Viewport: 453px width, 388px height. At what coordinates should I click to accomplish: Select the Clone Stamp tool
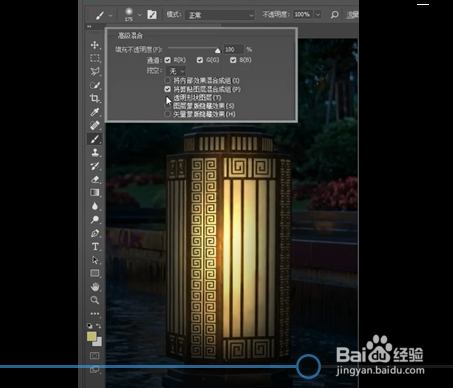pyautogui.click(x=95, y=153)
